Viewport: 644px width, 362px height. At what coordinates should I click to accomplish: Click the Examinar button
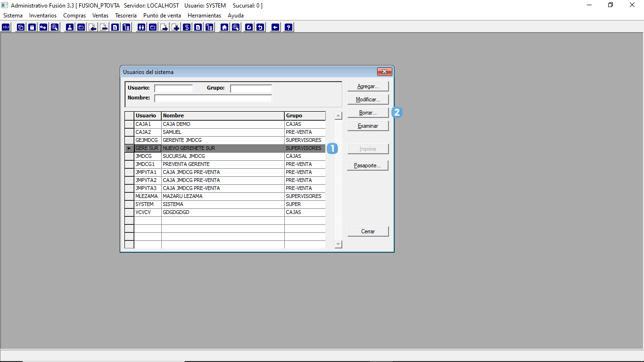pyautogui.click(x=368, y=126)
